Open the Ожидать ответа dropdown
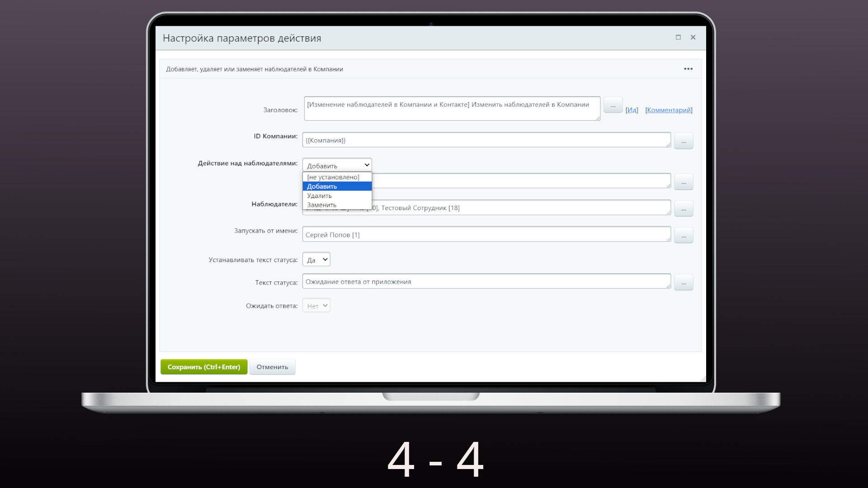 (316, 306)
